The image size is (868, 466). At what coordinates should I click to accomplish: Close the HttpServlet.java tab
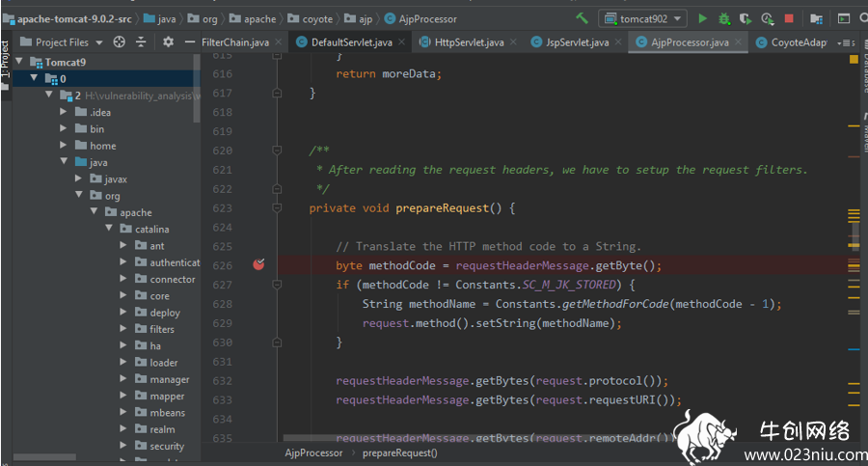click(x=513, y=42)
